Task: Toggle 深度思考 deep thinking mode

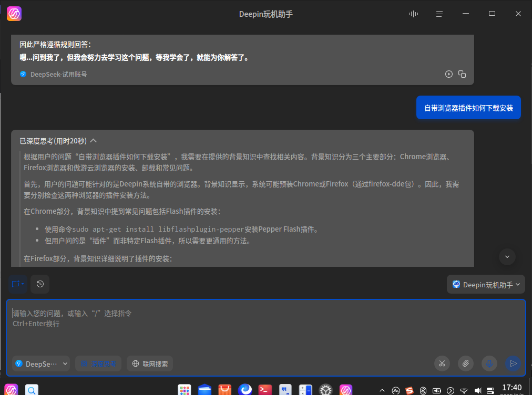Action: 98,364
